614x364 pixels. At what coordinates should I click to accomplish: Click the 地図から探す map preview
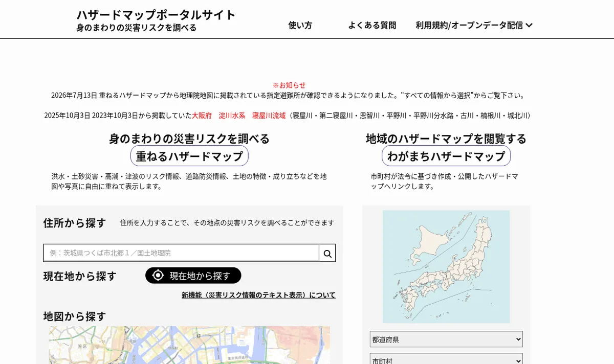(x=189, y=345)
